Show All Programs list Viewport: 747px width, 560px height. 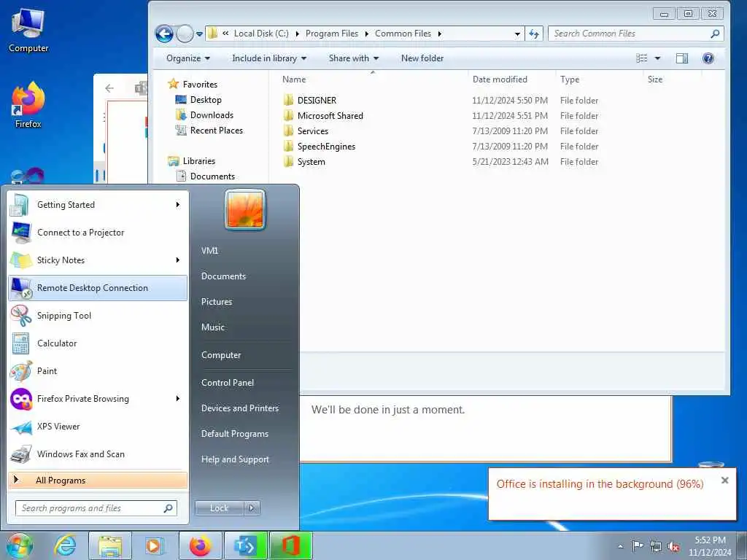(98, 480)
